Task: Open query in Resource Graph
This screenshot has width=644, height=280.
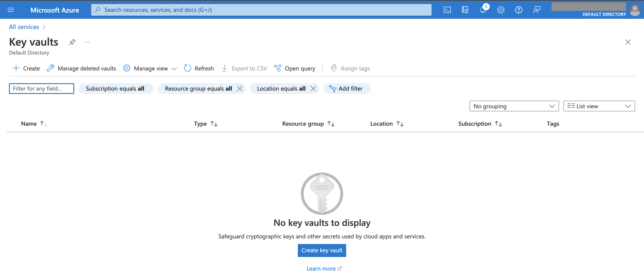Action: point(295,68)
